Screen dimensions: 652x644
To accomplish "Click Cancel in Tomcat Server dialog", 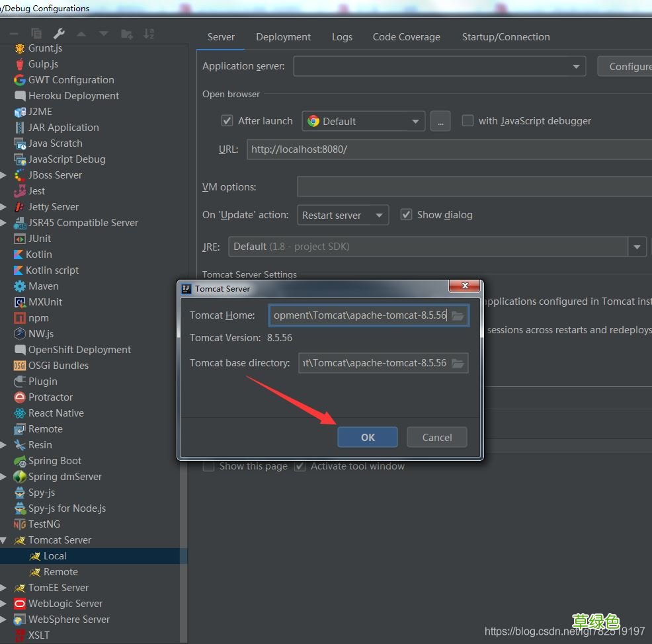I will pos(436,437).
